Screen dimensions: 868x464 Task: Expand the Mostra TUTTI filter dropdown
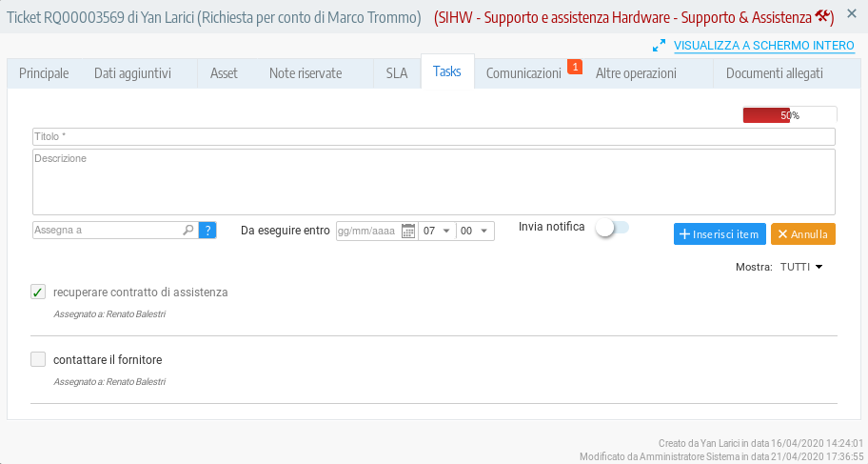[x=800, y=268]
